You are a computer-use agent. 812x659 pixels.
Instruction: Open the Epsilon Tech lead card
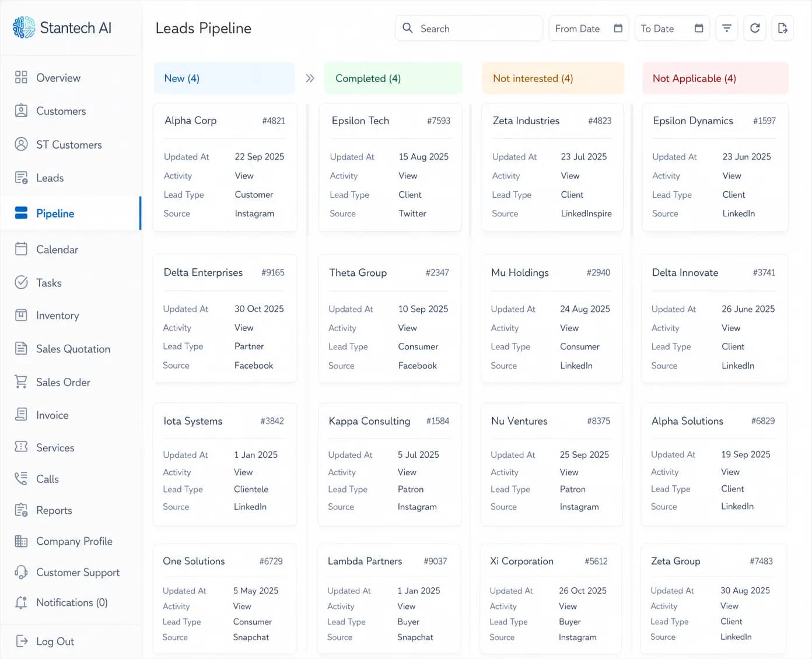tap(390, 167)
